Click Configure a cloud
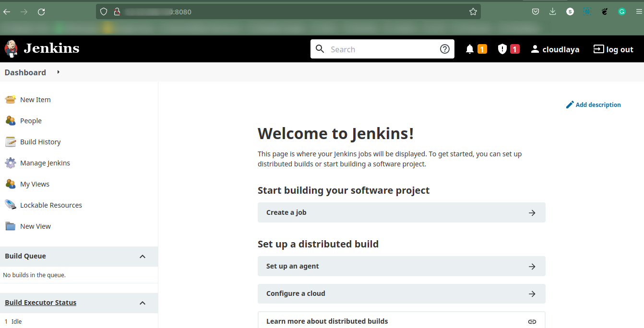 (x=402, y=293)
